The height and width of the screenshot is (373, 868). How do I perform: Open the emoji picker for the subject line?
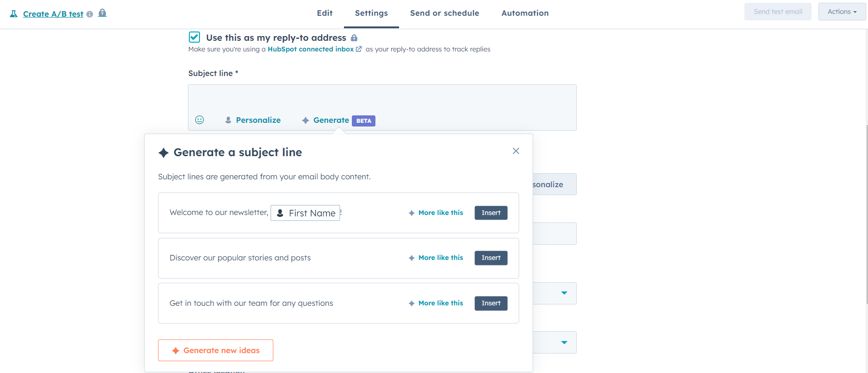point(199,120)
